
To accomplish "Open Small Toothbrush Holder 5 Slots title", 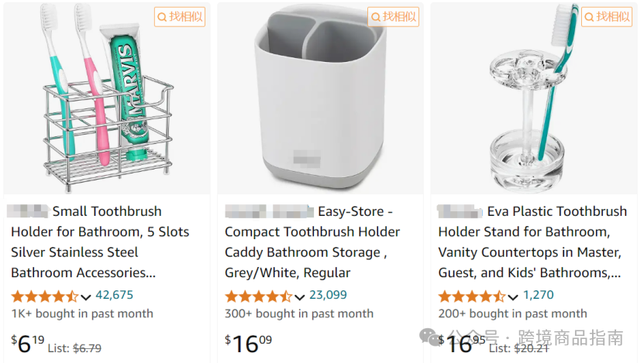I will (100, 242).
